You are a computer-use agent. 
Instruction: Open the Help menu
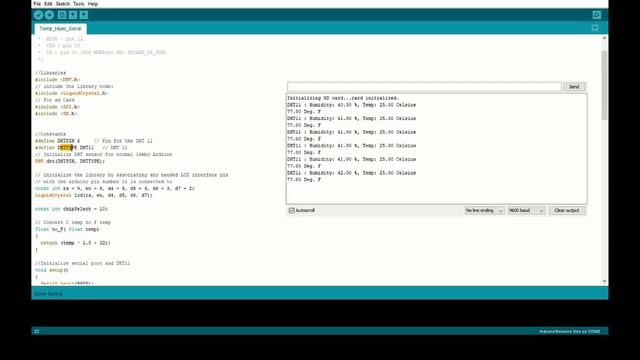93,4
